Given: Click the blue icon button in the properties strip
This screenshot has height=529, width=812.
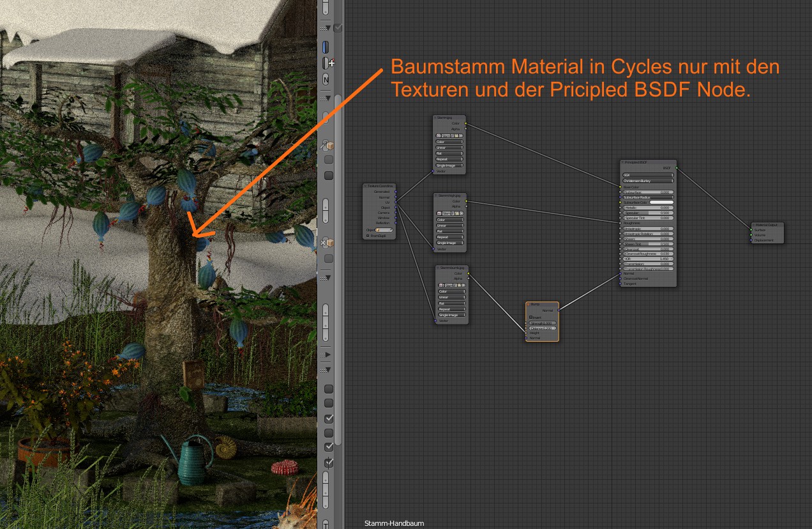Looking at the screenshot, I should point(326,47).
